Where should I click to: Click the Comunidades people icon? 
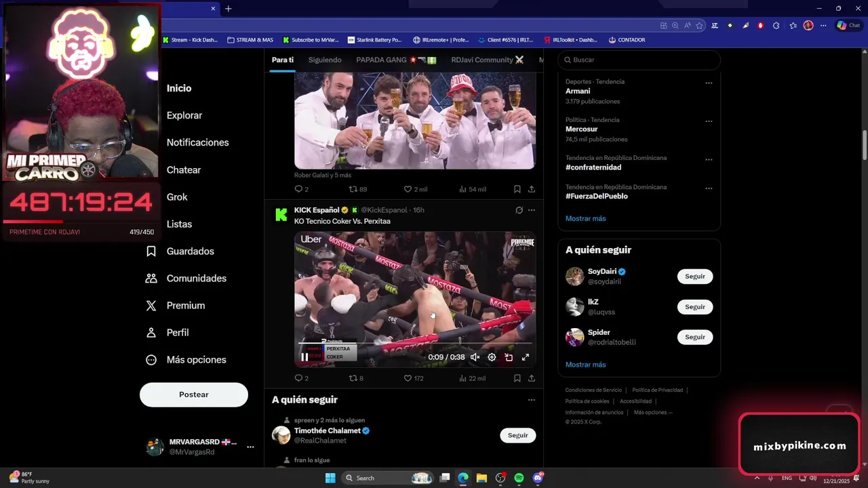pos(151,278)
